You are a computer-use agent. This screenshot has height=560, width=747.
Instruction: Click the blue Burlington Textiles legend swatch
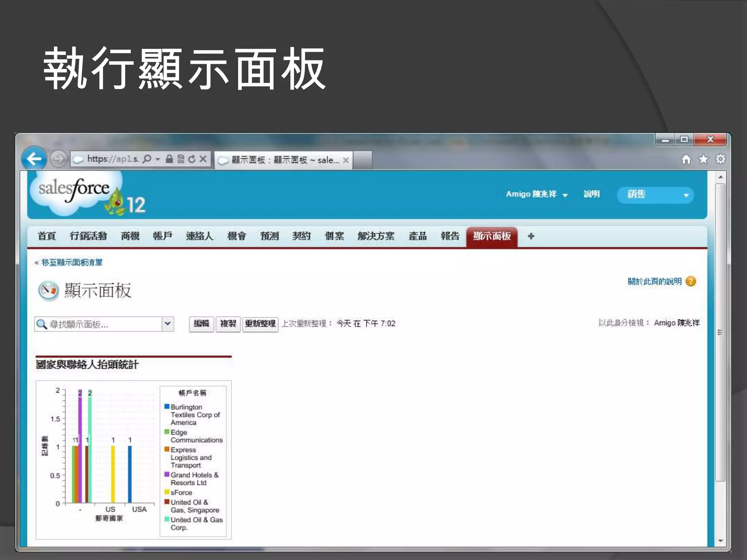[167, 407]
